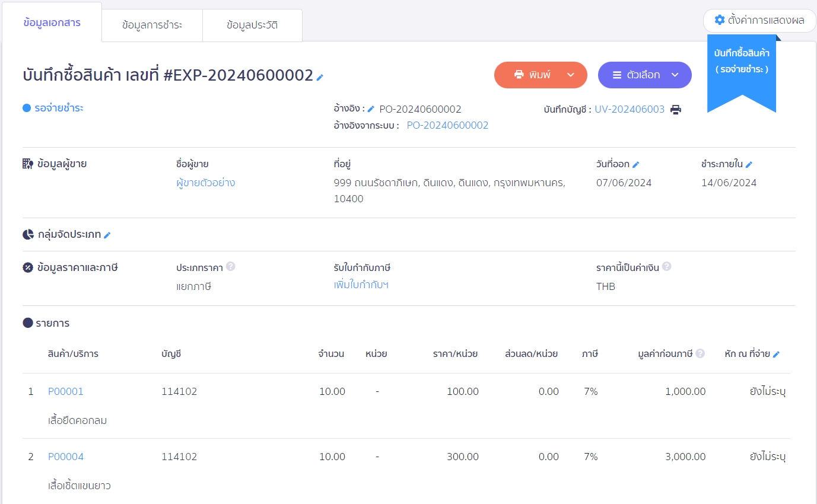Click the item name เสื้อยืดคอกลม

click(77, 420)
